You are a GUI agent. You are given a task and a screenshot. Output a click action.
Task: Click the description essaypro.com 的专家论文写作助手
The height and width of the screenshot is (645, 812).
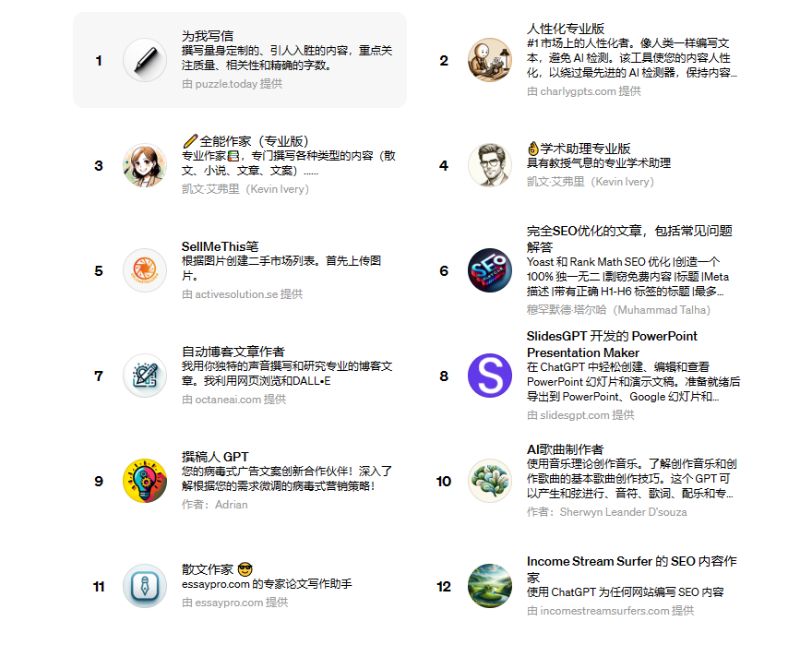coord(267,584)
